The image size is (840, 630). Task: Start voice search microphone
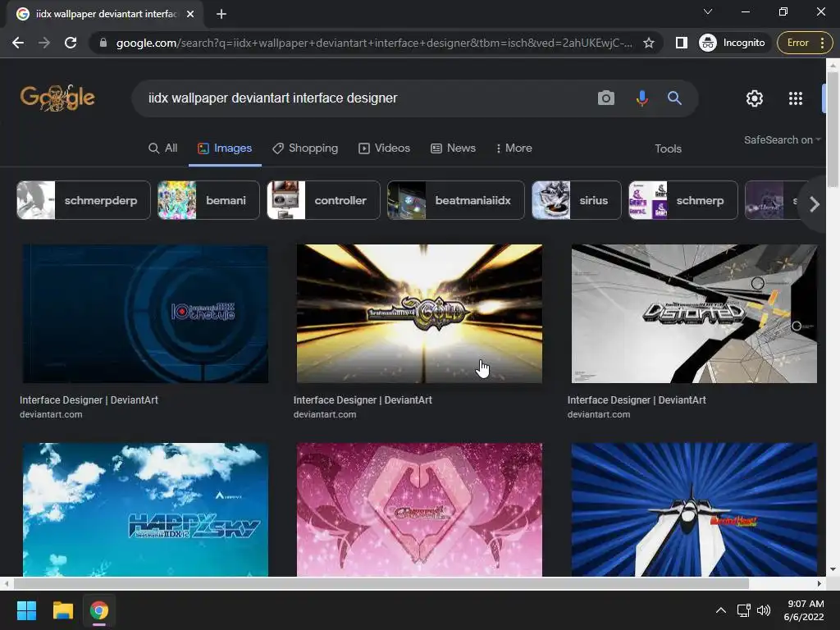641,98
